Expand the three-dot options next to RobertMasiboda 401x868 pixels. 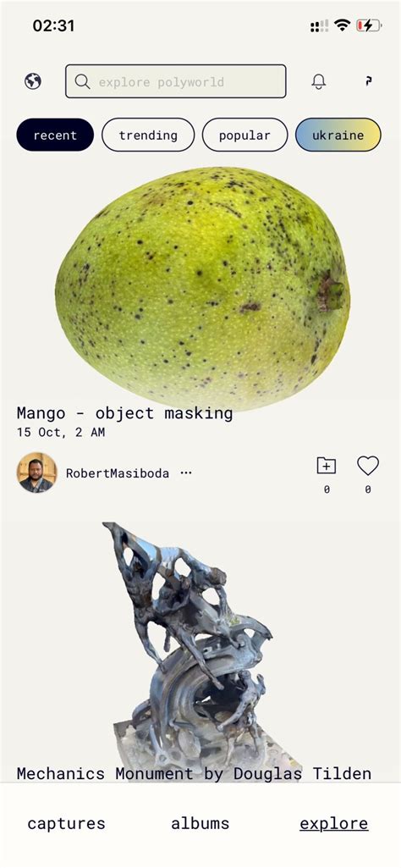pyautogui.click(x=186, y=473)
